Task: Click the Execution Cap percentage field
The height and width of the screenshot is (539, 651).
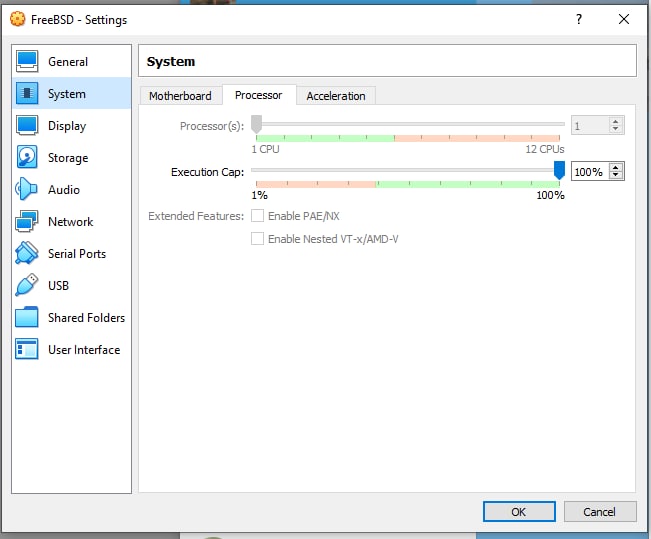Action: click(590, 172)
